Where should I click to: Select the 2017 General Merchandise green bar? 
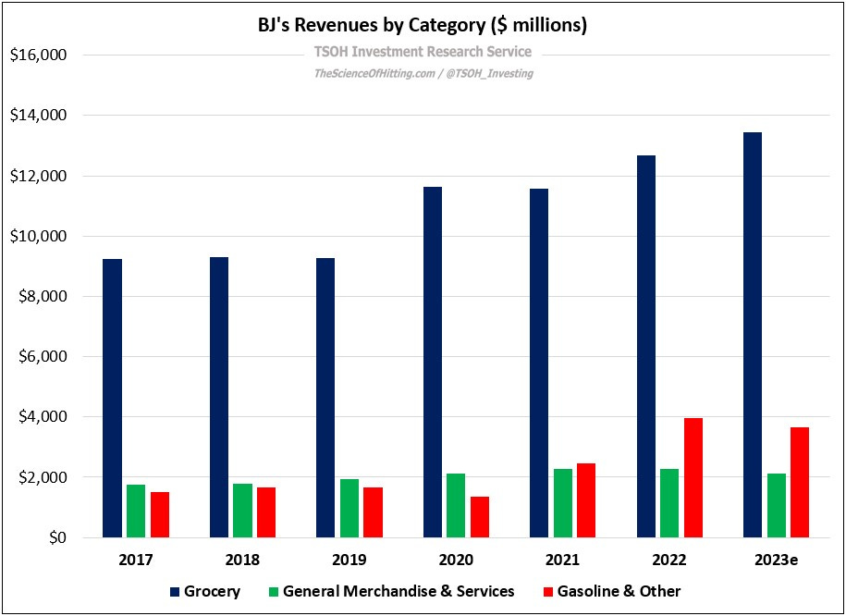[x=136, y=511]
